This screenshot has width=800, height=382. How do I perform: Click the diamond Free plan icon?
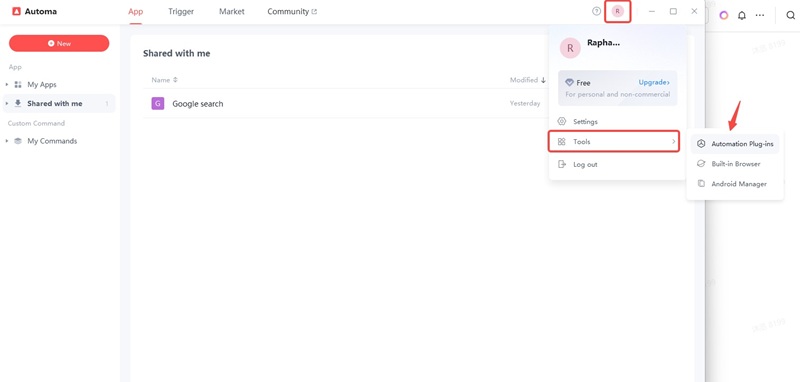tap(569, 83)
